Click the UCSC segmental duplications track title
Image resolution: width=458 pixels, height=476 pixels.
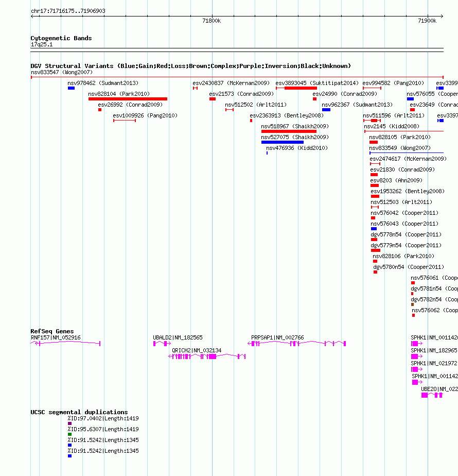click(x=79, y=412)
